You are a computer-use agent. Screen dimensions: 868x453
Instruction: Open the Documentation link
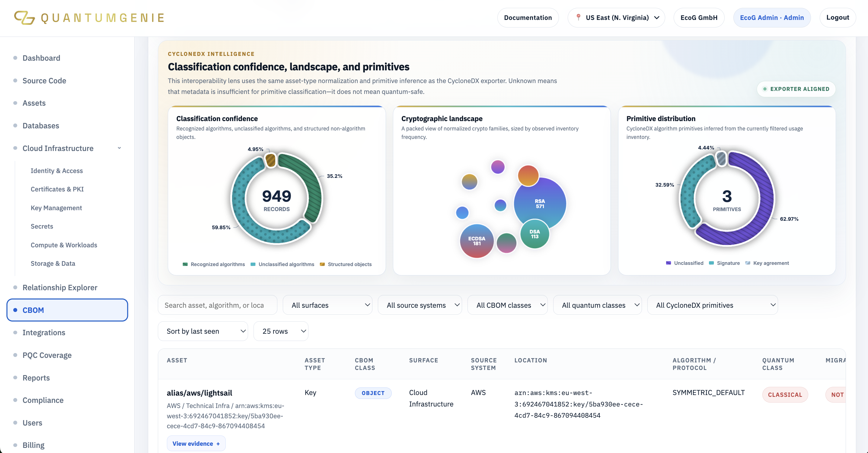coord(528,18)
